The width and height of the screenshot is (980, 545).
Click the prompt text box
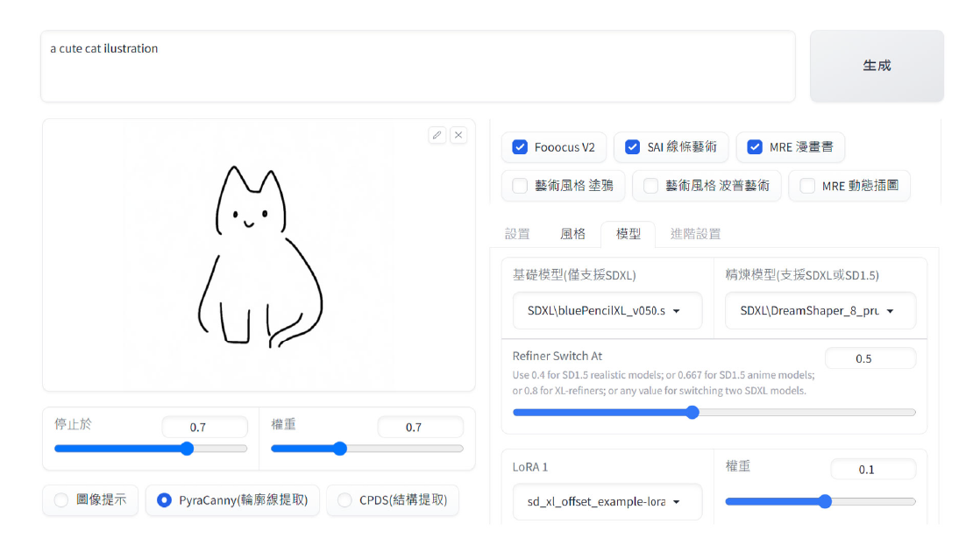[x=417, y=67]
